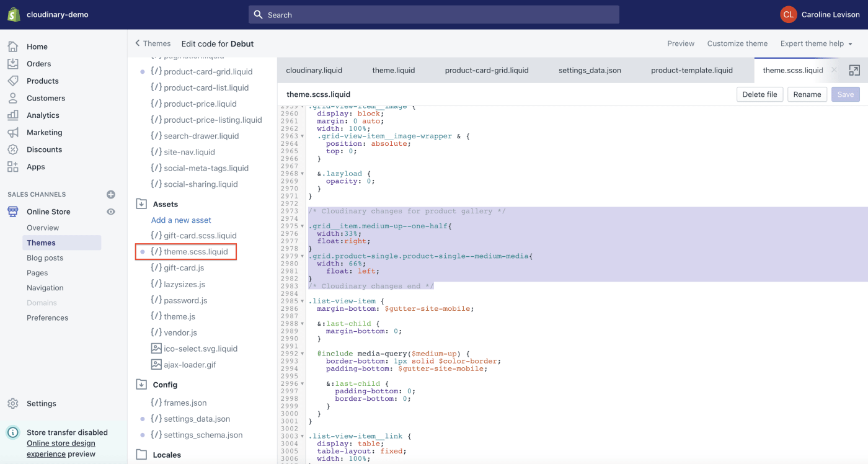Collapse the Assets folder
The width and height of the screenshot is (868, 464).
pyautogui.click(x=141, y=204)
